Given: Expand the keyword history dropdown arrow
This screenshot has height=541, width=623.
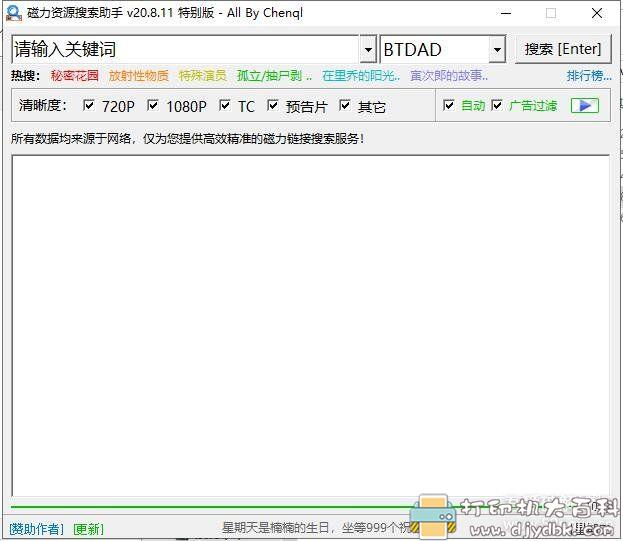Looking at the screenshot, I should (x=368, y=49).
